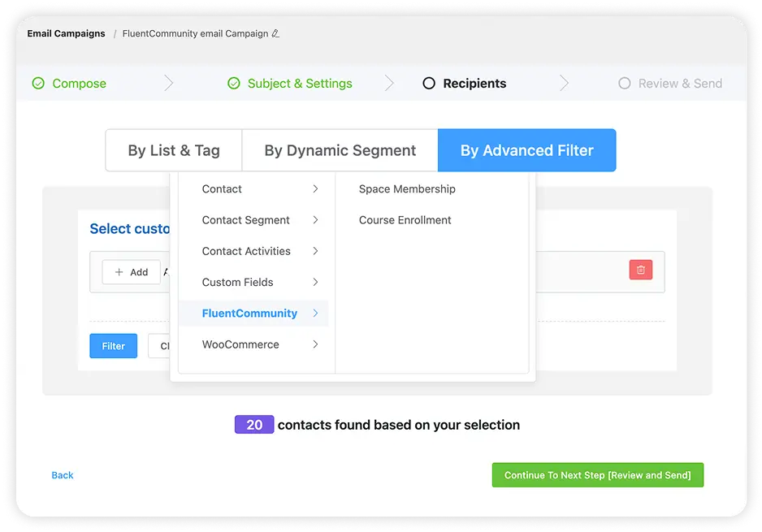Switch to By Advanced Filter tab
The width and height of the screenshot is (762, 532).
[x=526, y=150]
